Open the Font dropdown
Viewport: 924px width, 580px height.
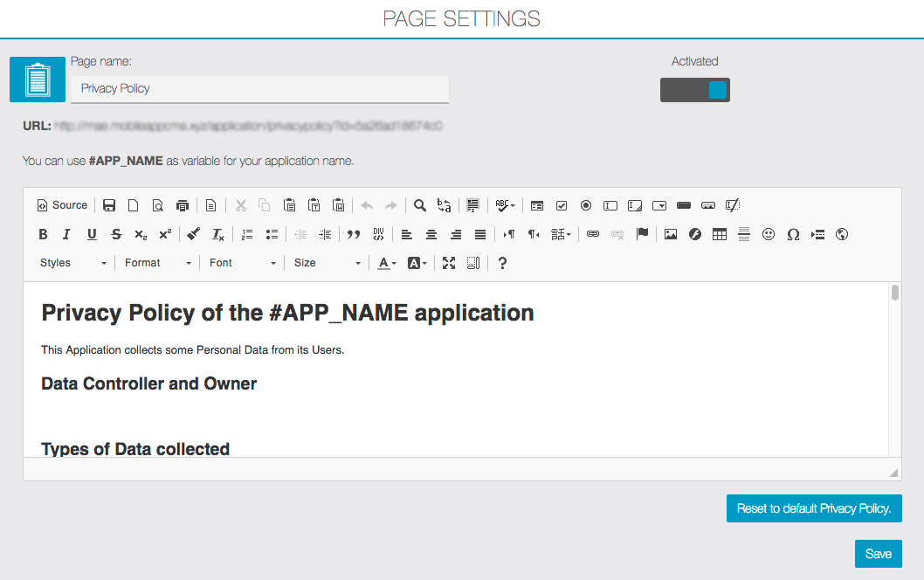point(243,263)
